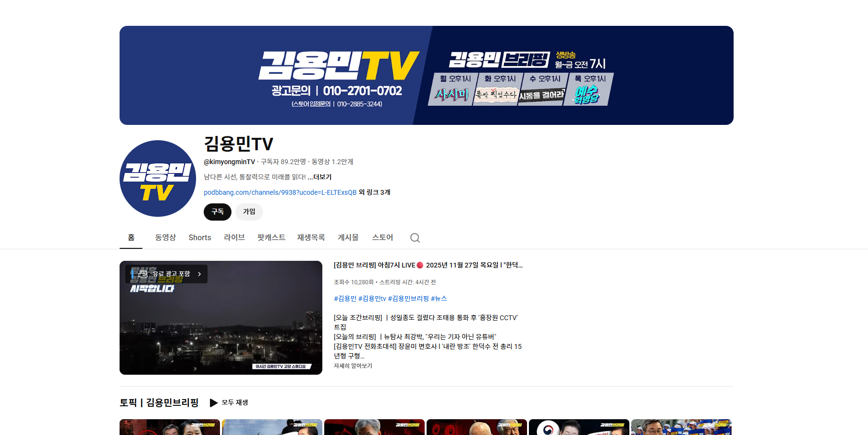View the 게시물 tab
The image size is (868, 435).
click(x=348, y=237)
